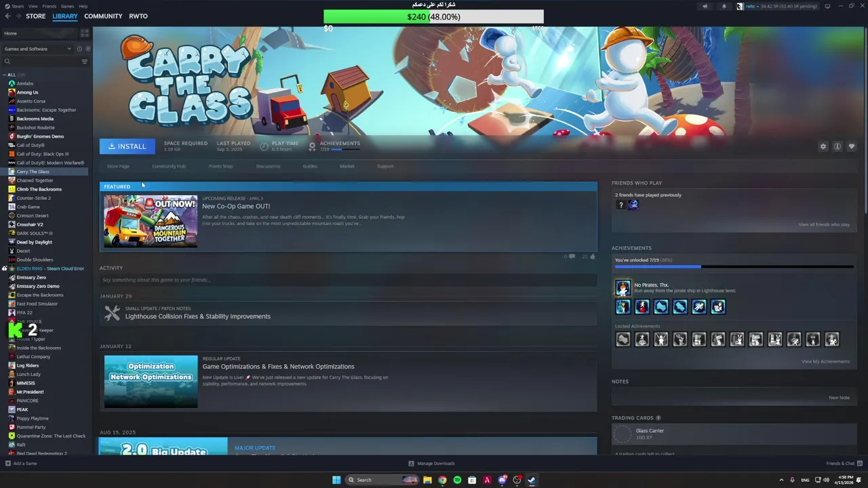
Task: Click the recent activity clock filter icon
Action: coord(79,49)
